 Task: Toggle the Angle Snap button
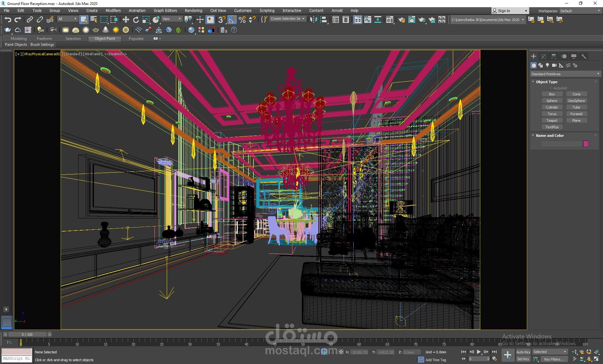[232, 20]
